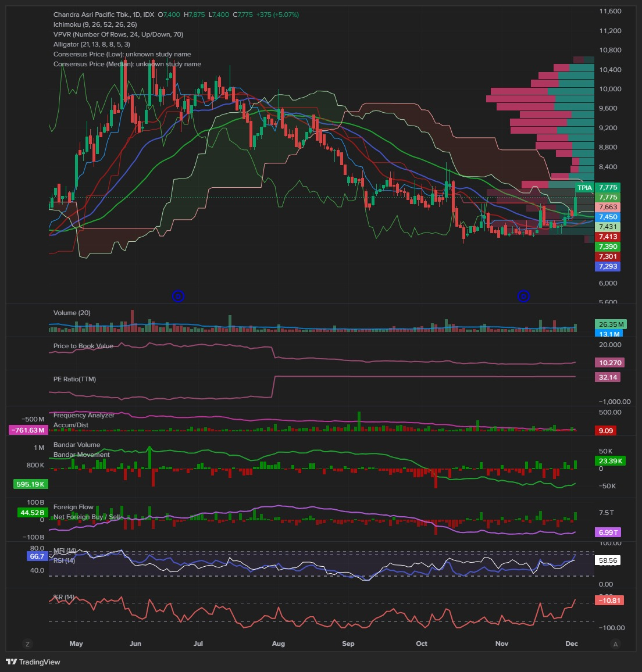Select the Ichimoku indicator legend
642x672 pixels.
[95, 24]
